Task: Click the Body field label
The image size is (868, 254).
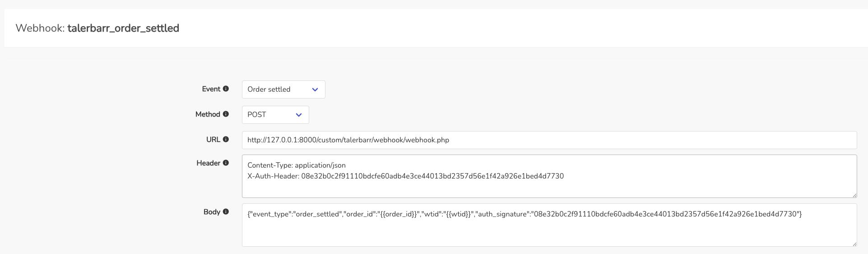Action: coord(212,212)
